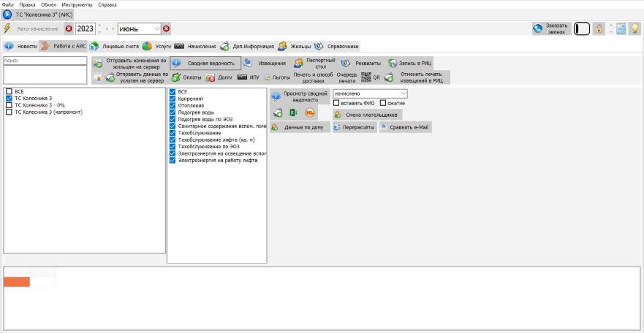Click the 'Смена плательщиков' button
Image resolution: width=644 pixels, height=333 pixels.
coord(367,115)
